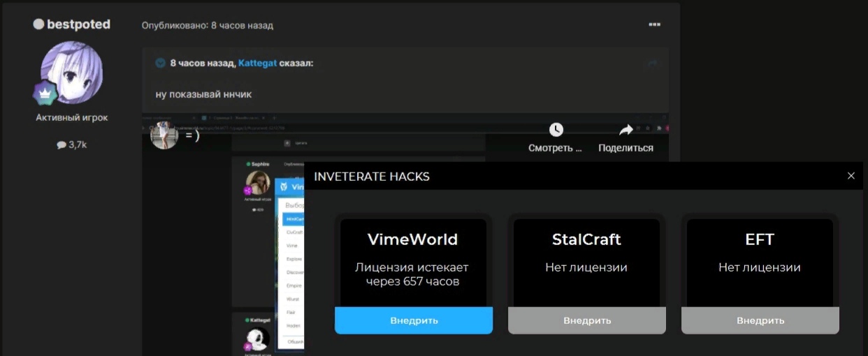The width and height of the screenshot is (868, 356).
Task: Open the Kattegat user link in quote
Action: [x=257, y=63]
